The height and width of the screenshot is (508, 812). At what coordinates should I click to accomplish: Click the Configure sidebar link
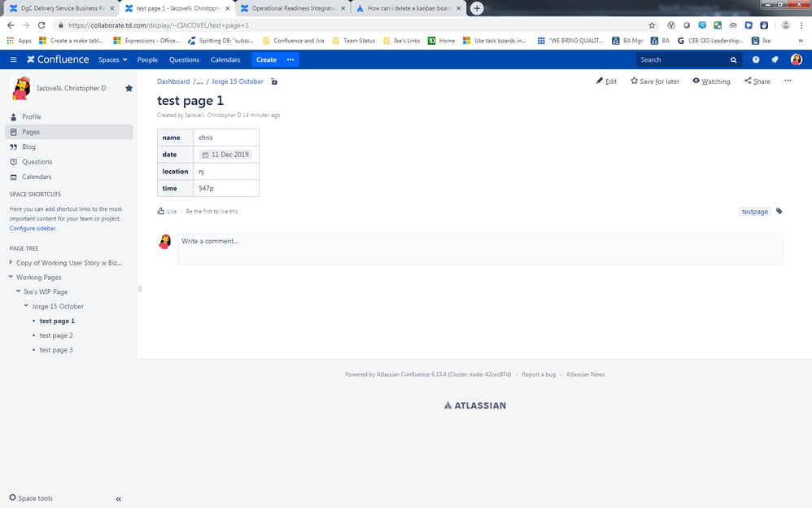point(32,228)
